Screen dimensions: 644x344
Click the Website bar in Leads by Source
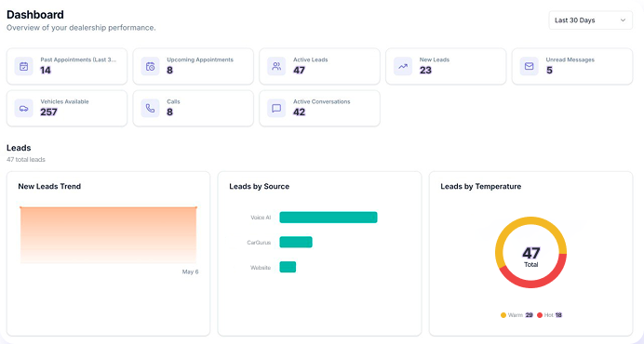[288, 267]
